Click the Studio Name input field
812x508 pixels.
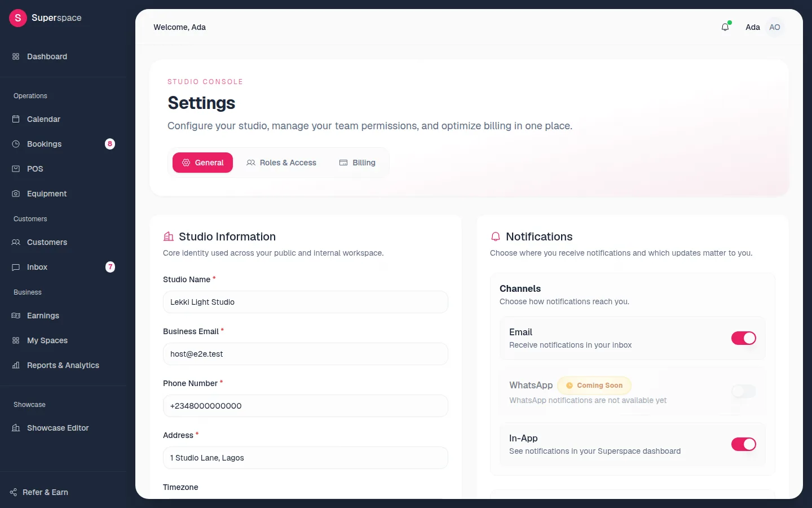[306, 302]
